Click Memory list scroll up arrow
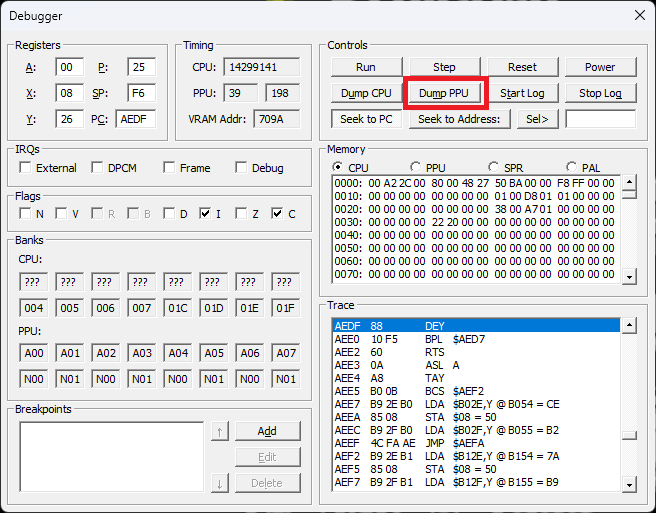This screenshot has width=656, height=513. (x=629, y=182)
